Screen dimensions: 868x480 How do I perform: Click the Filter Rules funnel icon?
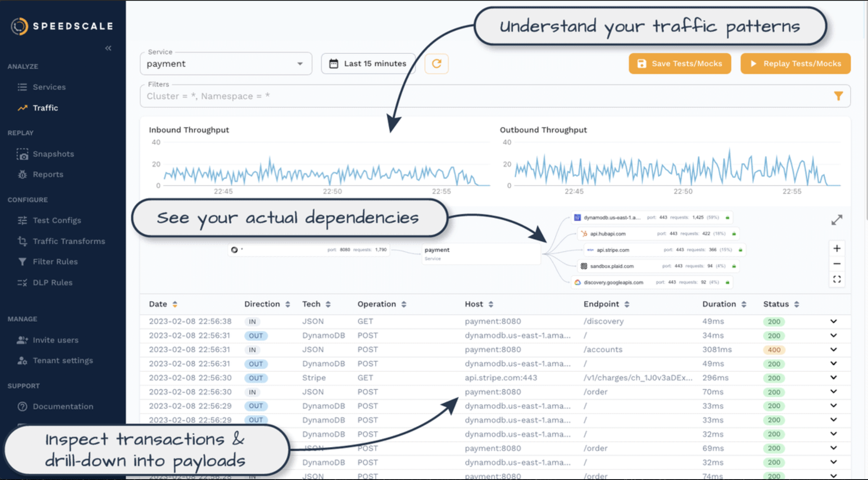point(22,262)
